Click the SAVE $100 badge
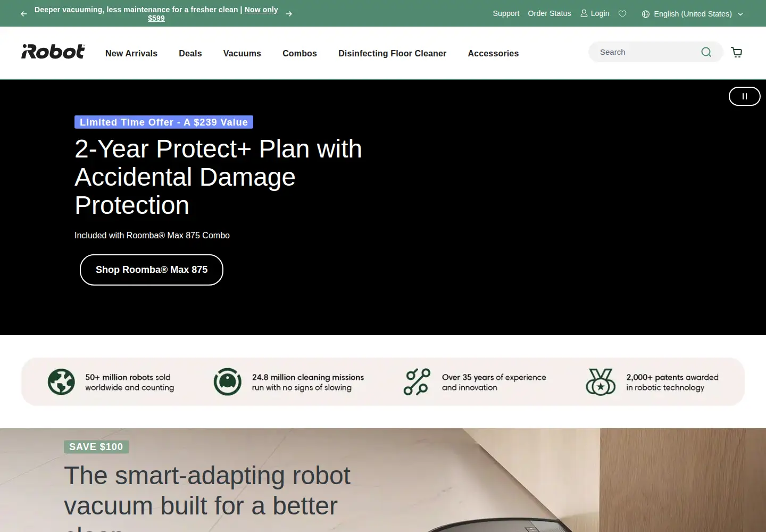766x532 pixels. coord(96,447)
